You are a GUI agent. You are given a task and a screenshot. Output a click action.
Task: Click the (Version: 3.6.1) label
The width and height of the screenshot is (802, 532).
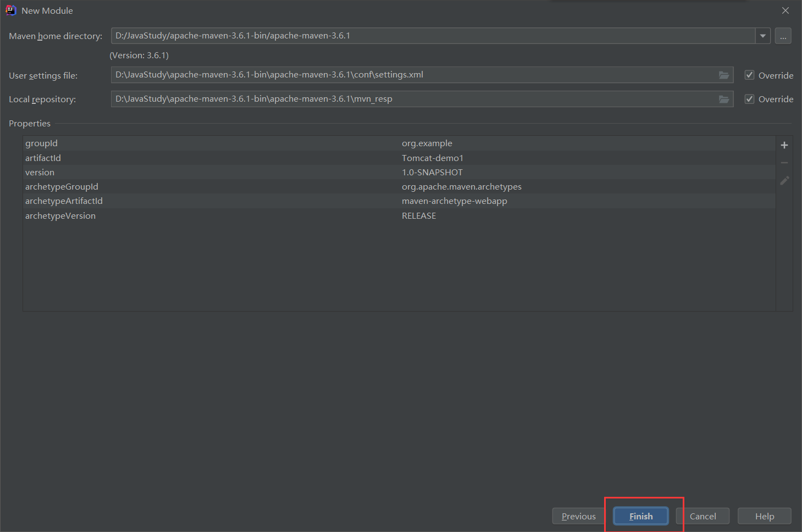(139, 56)
